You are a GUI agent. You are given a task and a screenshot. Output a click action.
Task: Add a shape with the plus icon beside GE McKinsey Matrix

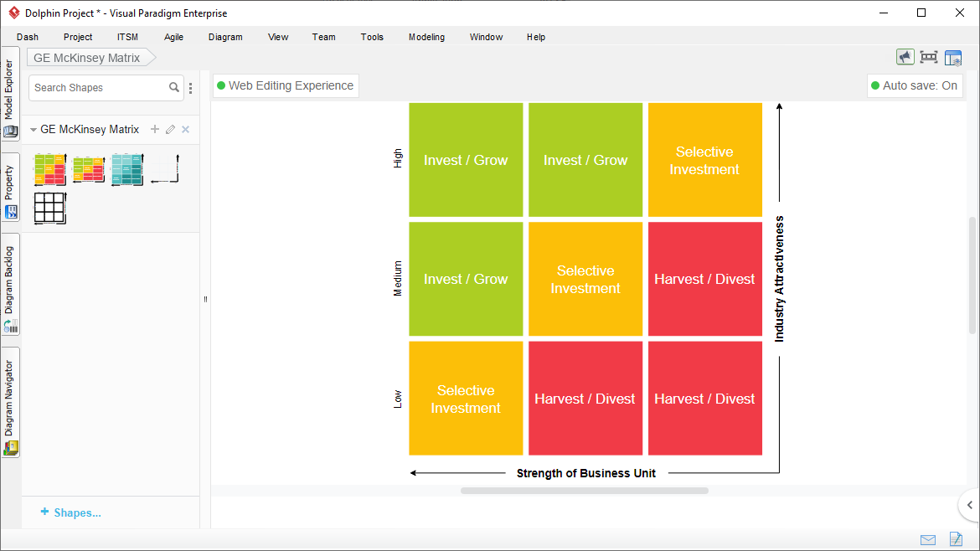(155, 129)
